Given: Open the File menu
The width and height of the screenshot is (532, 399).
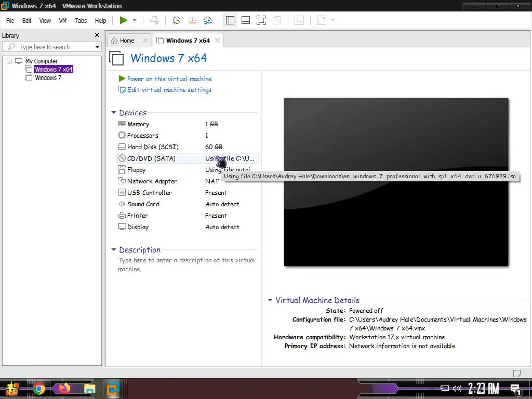Looking at the screenshot, I should point(10,21).
